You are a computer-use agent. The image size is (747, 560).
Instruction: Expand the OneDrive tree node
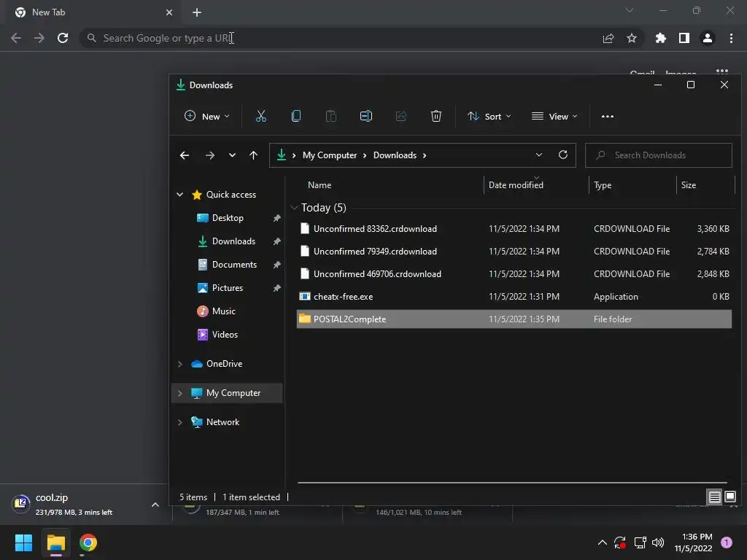[x=180, y=364]
